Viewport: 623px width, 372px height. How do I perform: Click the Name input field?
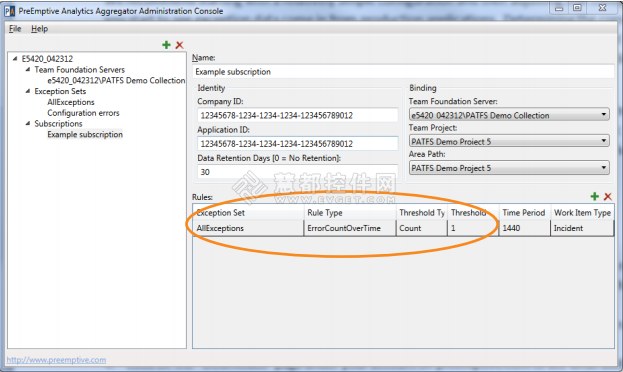pos(403,72)
